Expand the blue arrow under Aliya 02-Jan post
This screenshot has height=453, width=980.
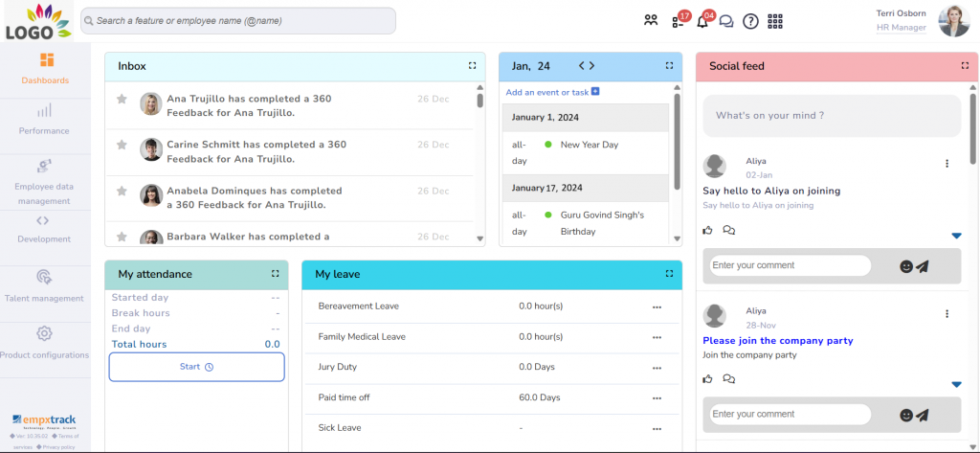tap(956, 236)
